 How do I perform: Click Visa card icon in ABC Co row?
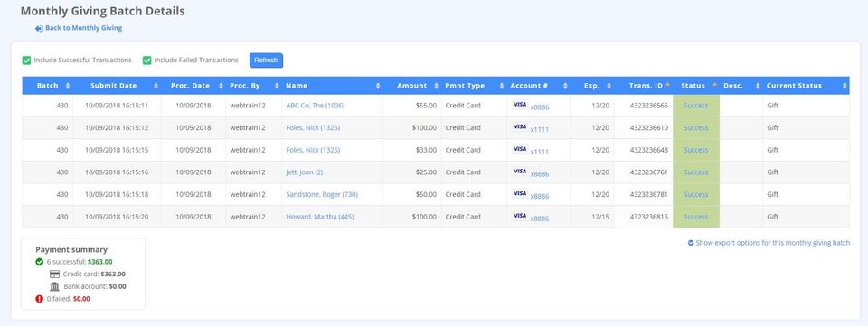[x=520, y=105]
